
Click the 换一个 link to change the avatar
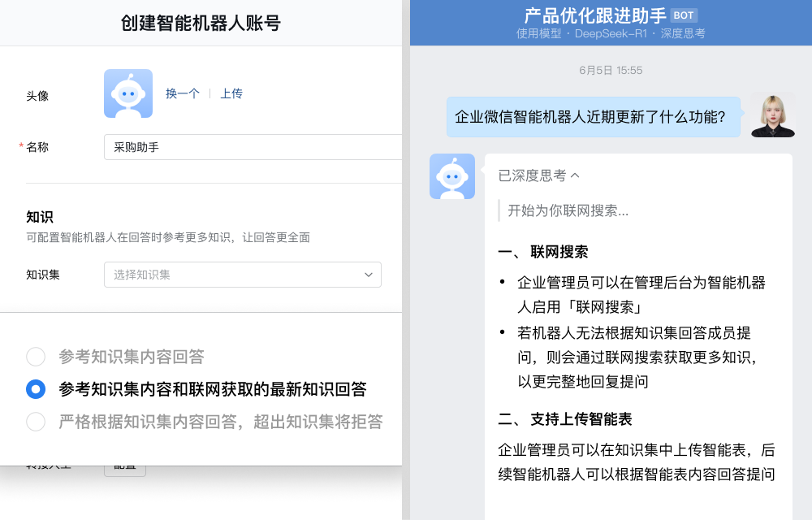(x=182, y=93)
